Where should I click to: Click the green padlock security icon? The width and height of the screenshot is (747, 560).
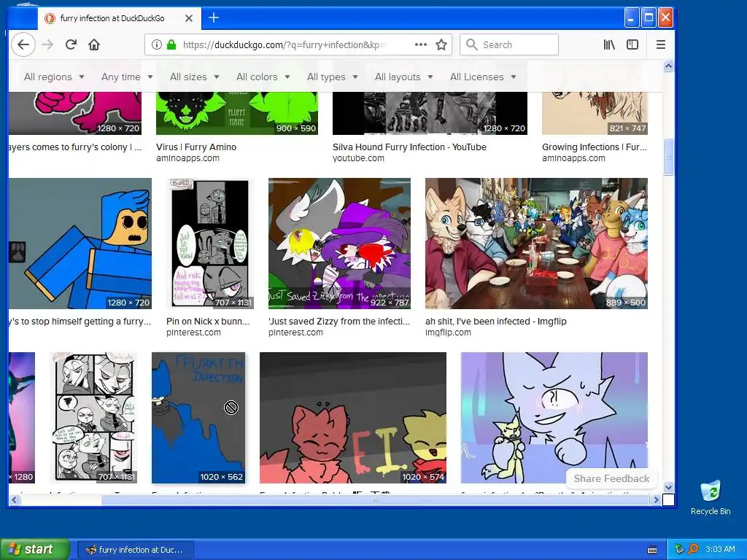pos(171,44)
